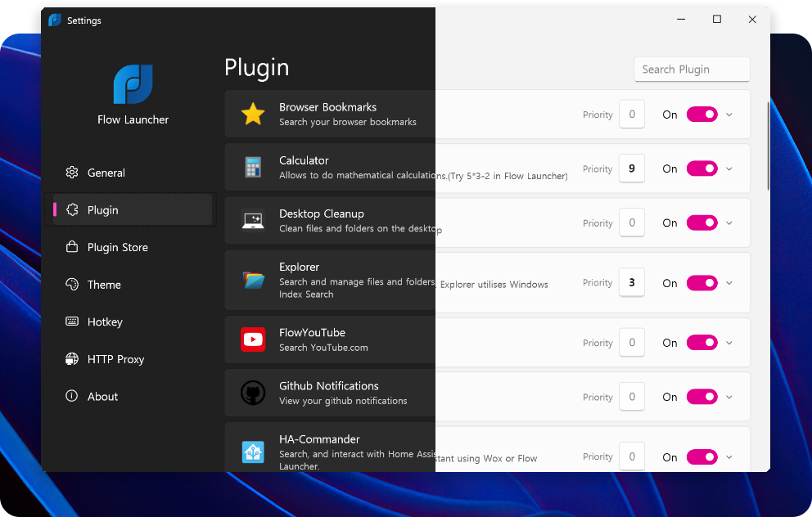Expand the FlowYouTube plugin options
This screenshot has width=812, height=517.
click(x=729, y=342)
